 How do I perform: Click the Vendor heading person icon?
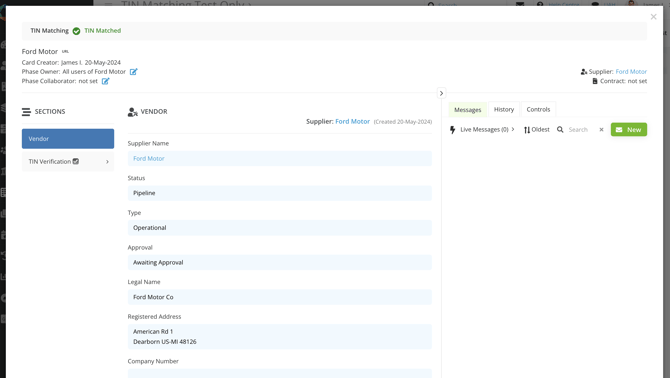tap(132, 112)
